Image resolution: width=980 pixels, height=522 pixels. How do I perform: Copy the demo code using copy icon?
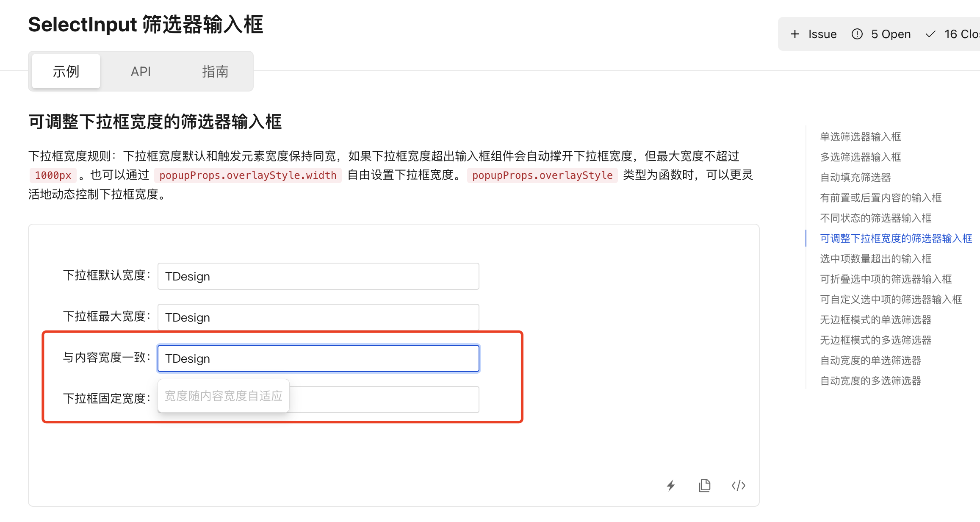tap(704, 486)
